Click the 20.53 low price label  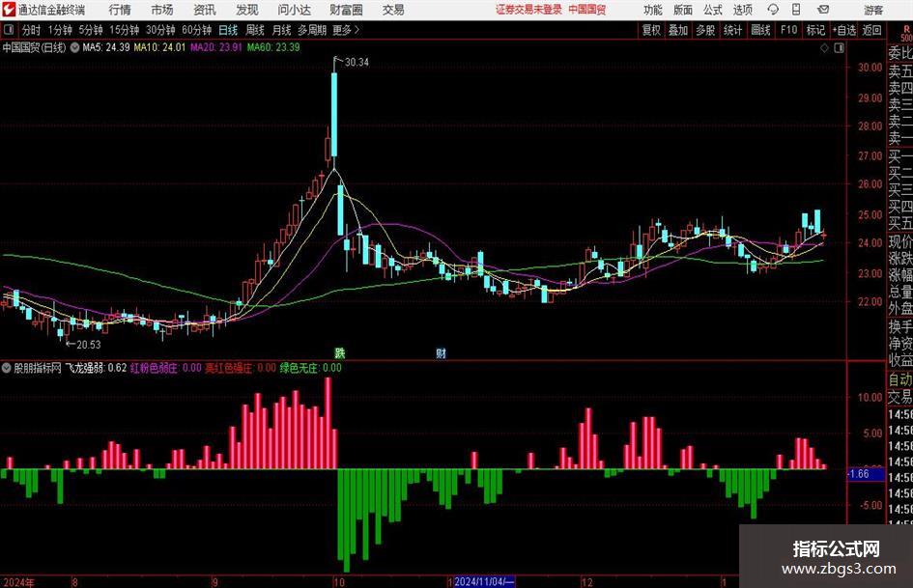(89, 344)
